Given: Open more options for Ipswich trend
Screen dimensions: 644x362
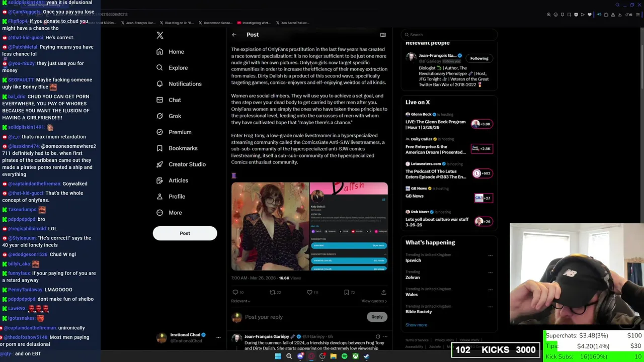Looking at the screenshot, I should pos(491,255).
